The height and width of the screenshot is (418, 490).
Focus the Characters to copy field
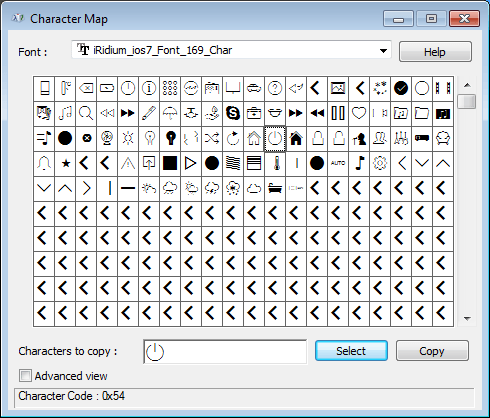point(225,352)
